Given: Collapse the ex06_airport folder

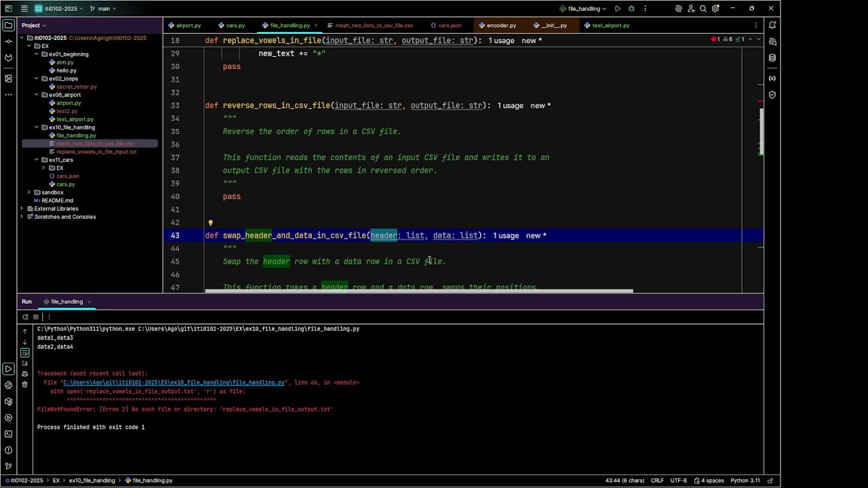Looking at the screenshot, I should click(37, 95).
